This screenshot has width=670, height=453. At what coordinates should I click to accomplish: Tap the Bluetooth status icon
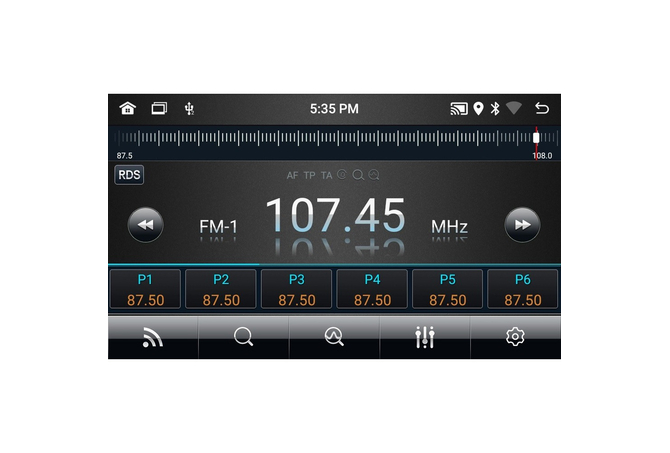pos(494,108)
